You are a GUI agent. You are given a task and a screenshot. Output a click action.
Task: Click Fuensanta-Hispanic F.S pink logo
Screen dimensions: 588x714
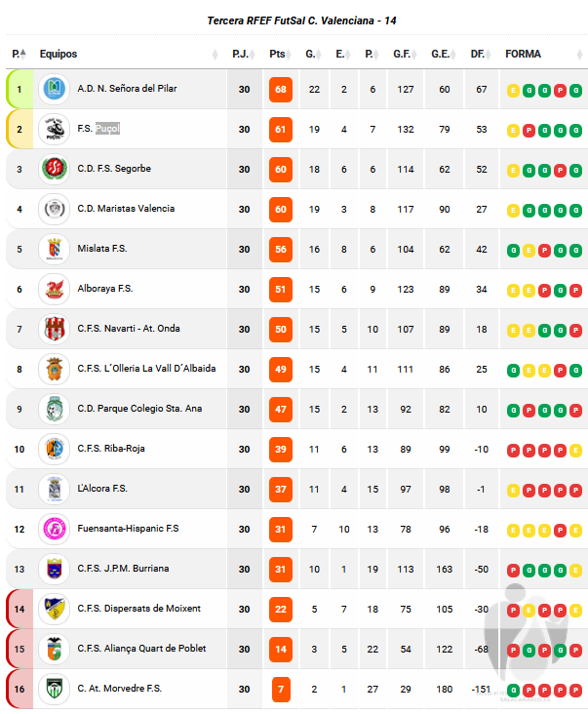(55, 529)
